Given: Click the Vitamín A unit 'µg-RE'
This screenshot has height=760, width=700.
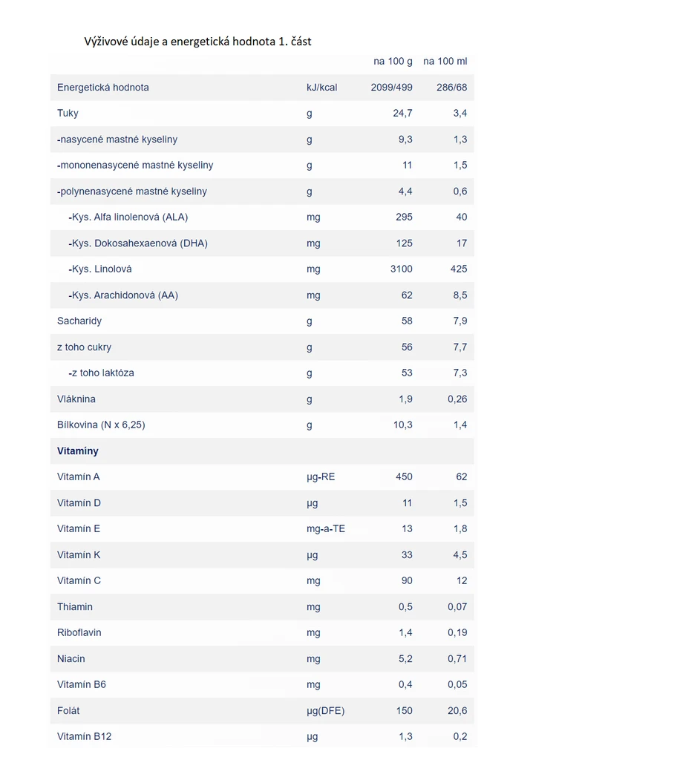Looking at the screenshot, I should pyautogui.click(x=321, y=477).
